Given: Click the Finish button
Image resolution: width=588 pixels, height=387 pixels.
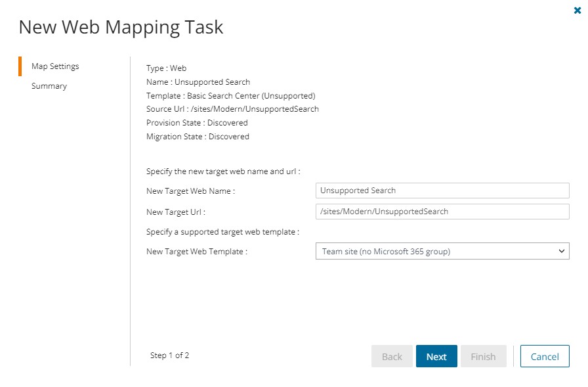Looking at the screenshot, I should click(483, 356).
